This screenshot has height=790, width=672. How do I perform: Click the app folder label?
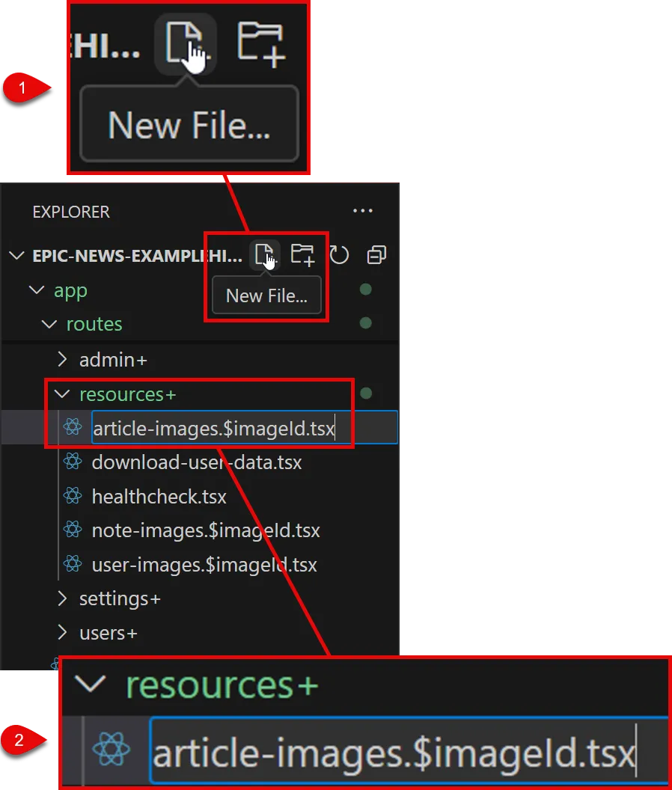point(70,291)
